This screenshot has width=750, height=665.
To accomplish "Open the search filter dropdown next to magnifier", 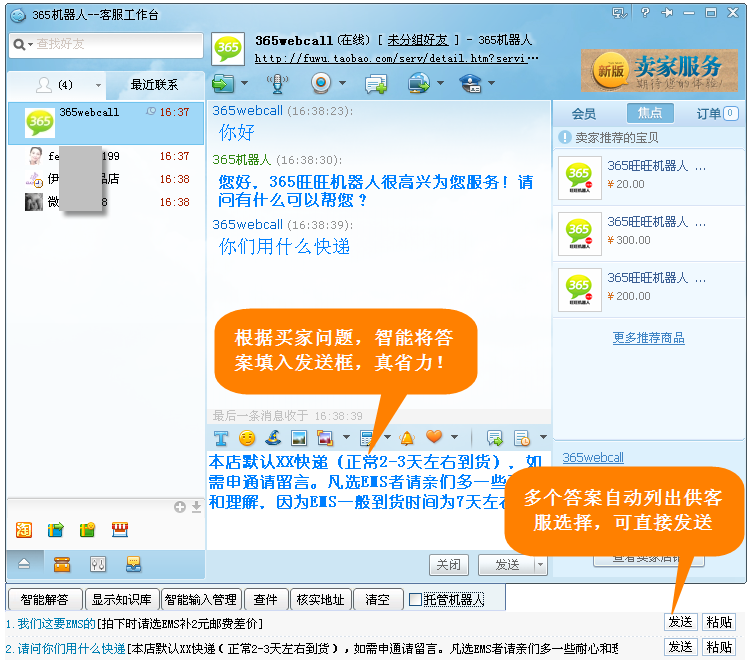I will [31, 45].
